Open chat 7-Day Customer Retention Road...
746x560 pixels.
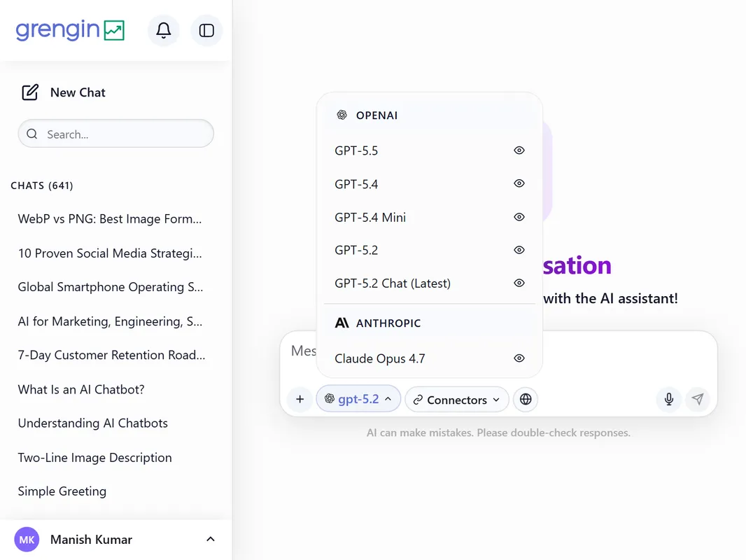point(112,355)
